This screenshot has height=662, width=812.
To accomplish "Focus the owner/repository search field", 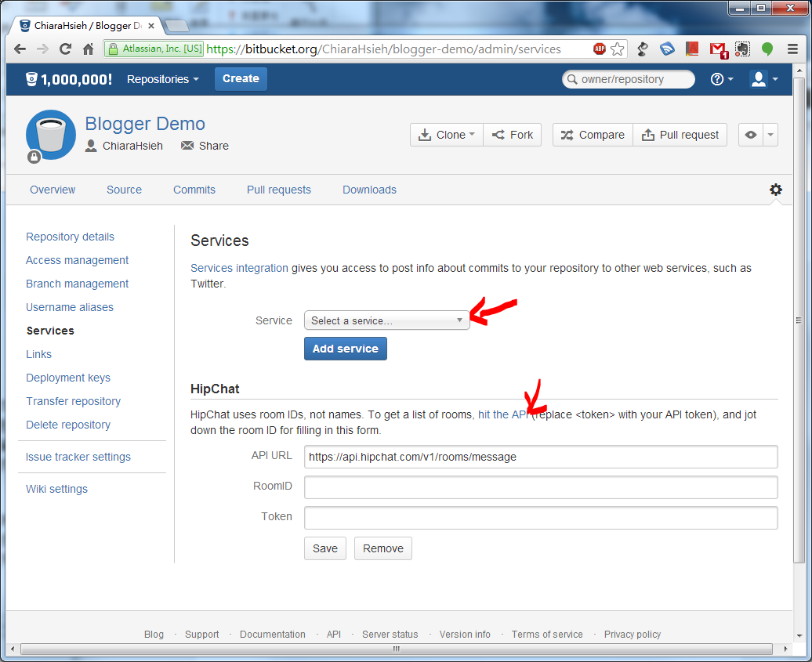I will (628, 79).
